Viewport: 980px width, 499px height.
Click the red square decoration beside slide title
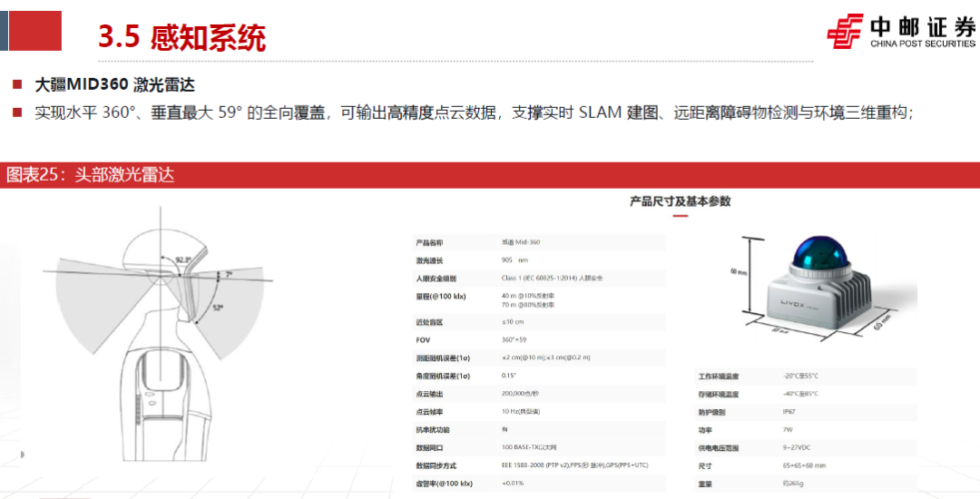(35, 31)
